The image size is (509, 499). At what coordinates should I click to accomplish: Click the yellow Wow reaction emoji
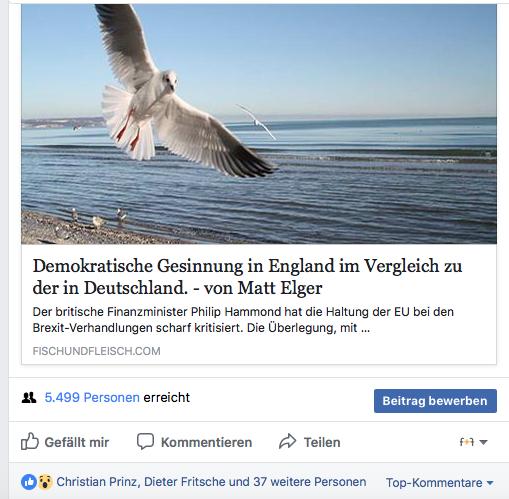(45, 482)
